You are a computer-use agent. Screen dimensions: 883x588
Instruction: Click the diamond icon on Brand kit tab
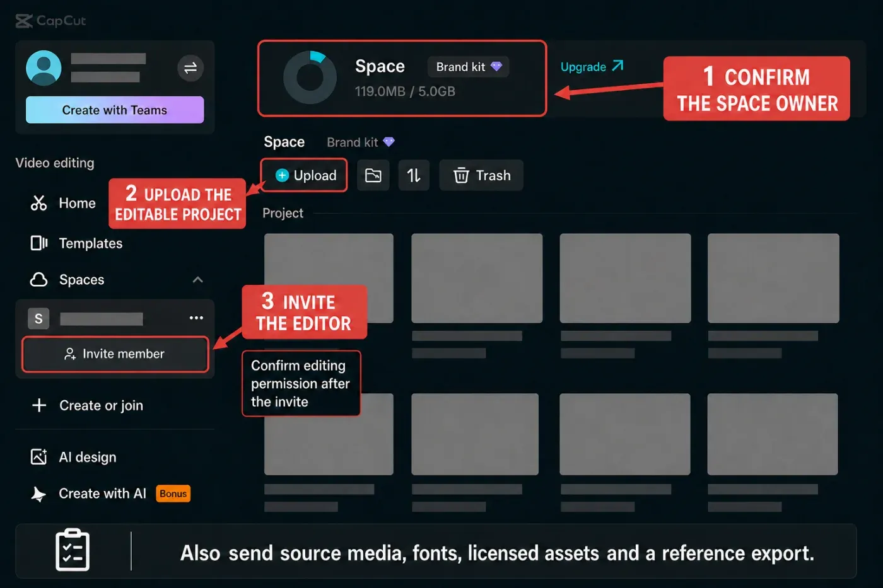[x=389, y=142]
